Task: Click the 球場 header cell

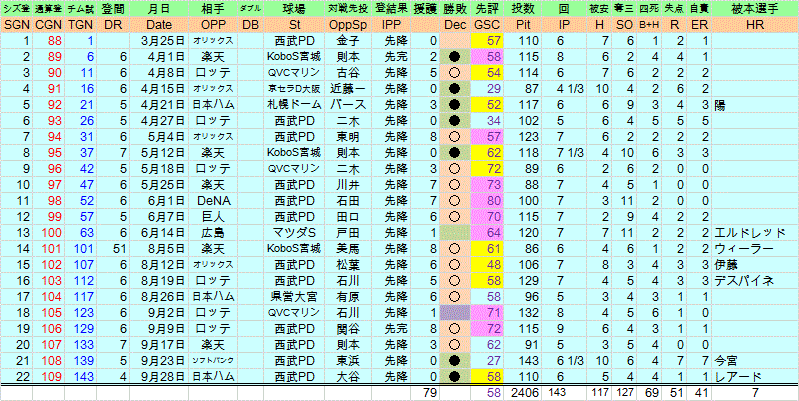Action: tap(294, 9)
